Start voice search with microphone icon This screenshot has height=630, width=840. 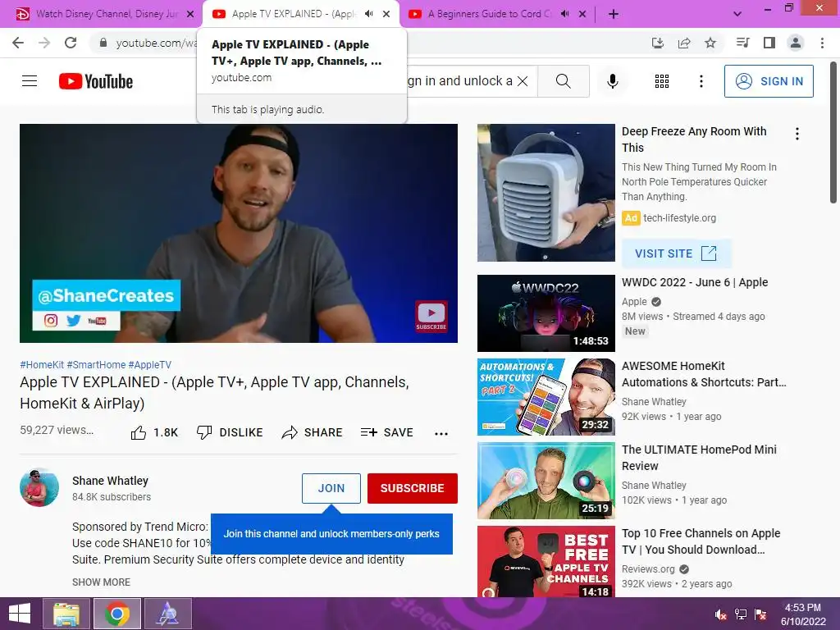pos(612,81)
